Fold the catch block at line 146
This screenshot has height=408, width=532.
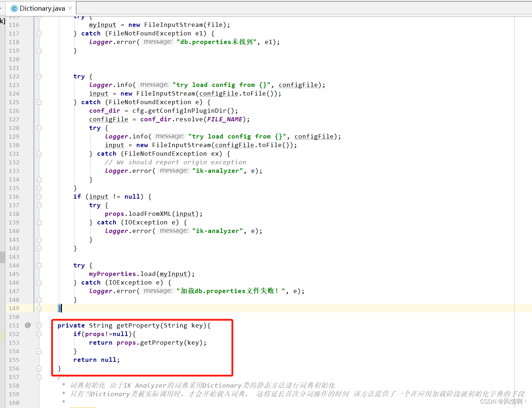39,283
